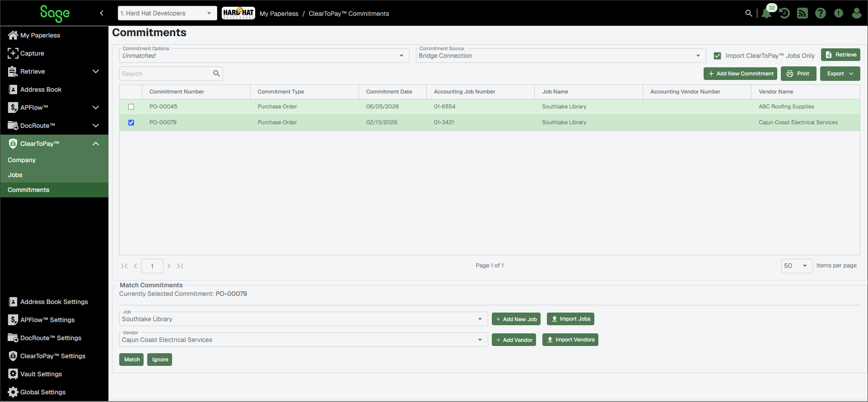Select Commitments under ClearToPay
Image resolution: width=868 pixels, height=402 pixels.
click(x=54, y=190)
